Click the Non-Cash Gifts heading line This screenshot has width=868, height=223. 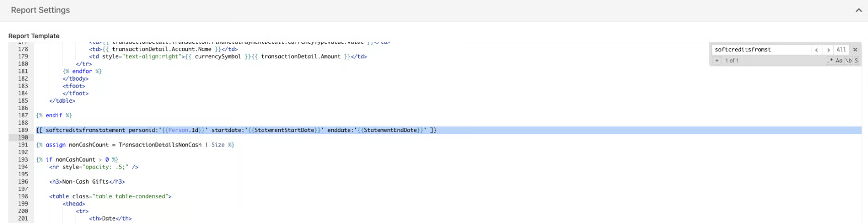87,182
